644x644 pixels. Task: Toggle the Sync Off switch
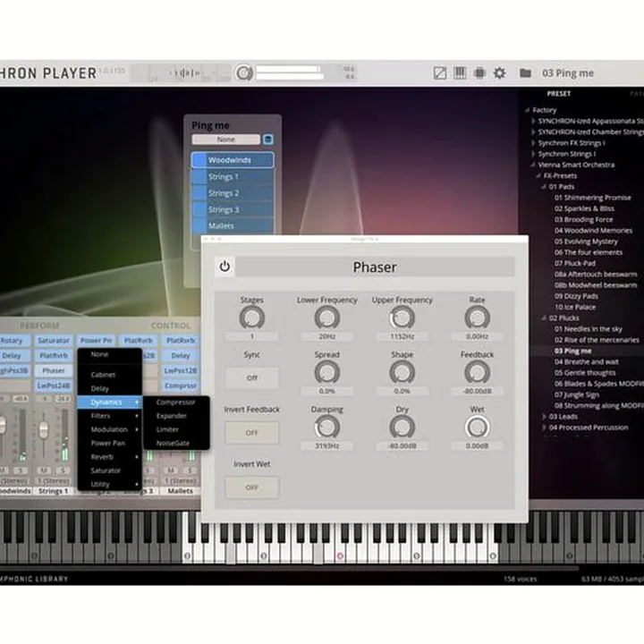[251, 377]
